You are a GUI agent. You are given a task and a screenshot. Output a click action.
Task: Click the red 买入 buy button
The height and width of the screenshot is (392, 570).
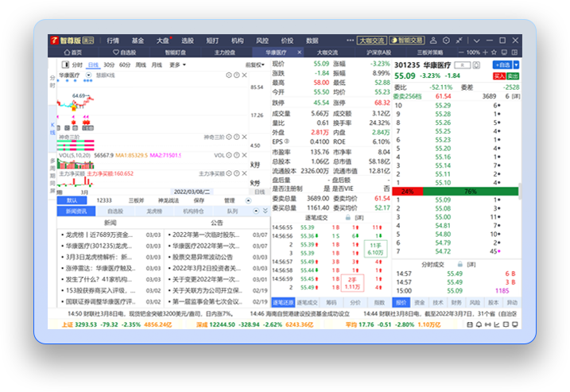point(499,76)
